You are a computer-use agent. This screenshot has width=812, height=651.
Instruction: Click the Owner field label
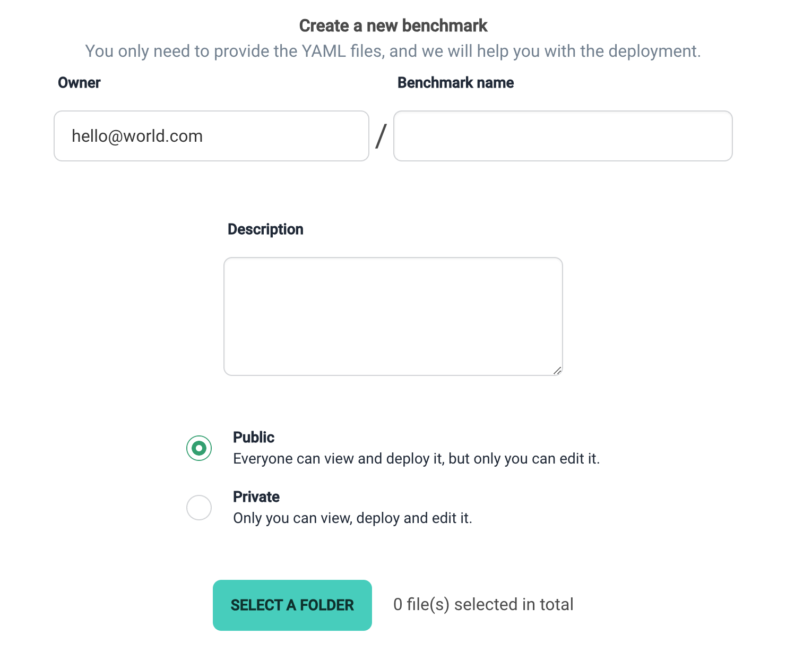click(x=79, y=83)
